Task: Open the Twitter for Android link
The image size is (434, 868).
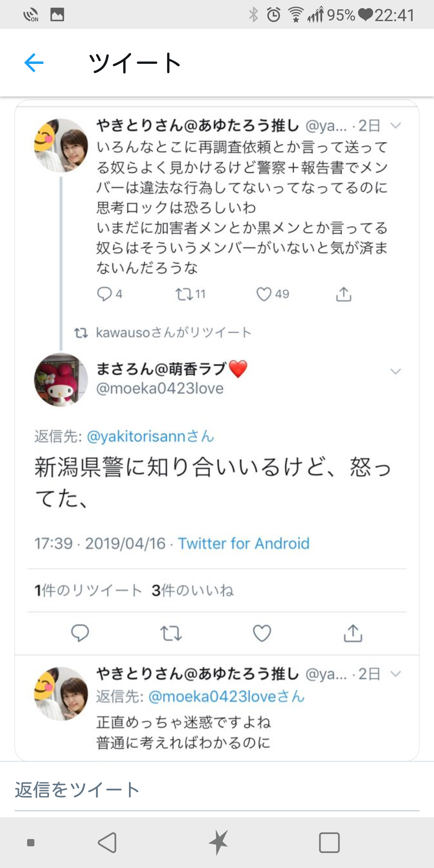Action: pyautogui.click(x=244, y=543)
